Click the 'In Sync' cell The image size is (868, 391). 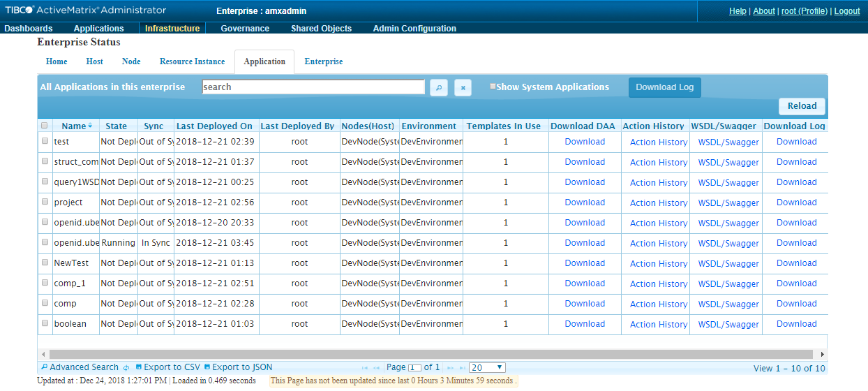click(156, 243)
